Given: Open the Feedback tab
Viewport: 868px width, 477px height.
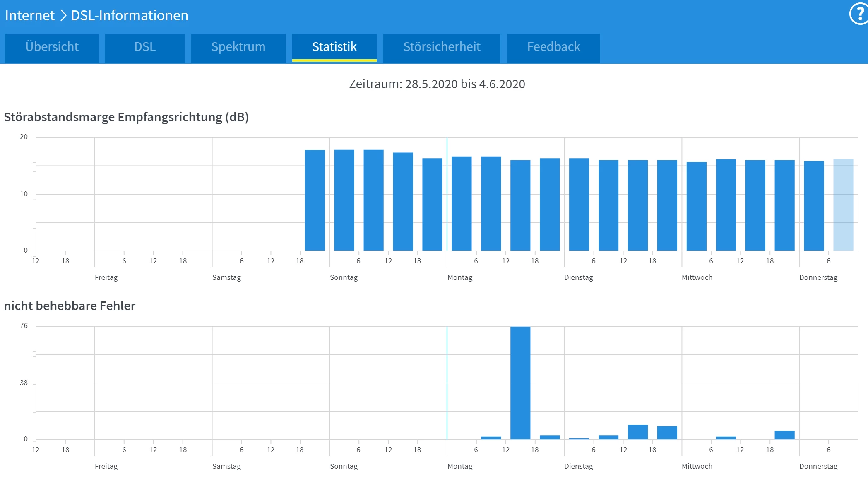Looking at the screenshot, I should pos(553,47).
